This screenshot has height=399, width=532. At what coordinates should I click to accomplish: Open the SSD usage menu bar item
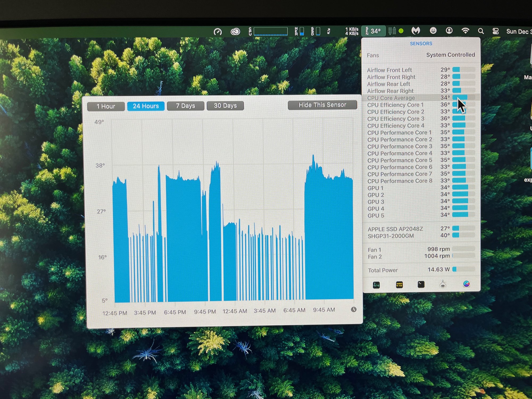pos(315,31)
